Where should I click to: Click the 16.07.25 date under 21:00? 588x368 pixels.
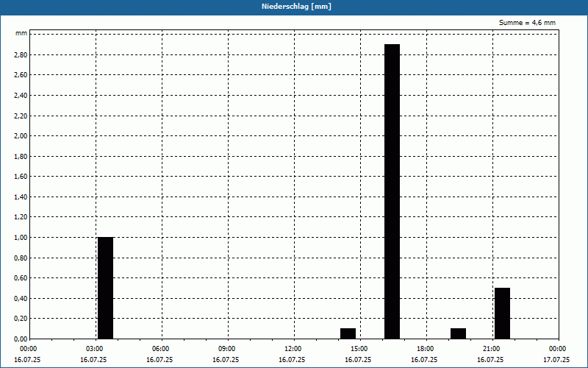[490, 360]
